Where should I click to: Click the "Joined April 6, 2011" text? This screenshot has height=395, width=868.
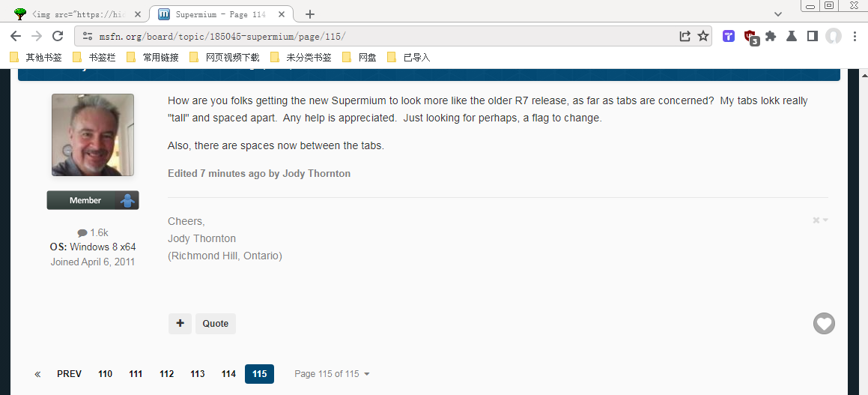click(92, 262)
